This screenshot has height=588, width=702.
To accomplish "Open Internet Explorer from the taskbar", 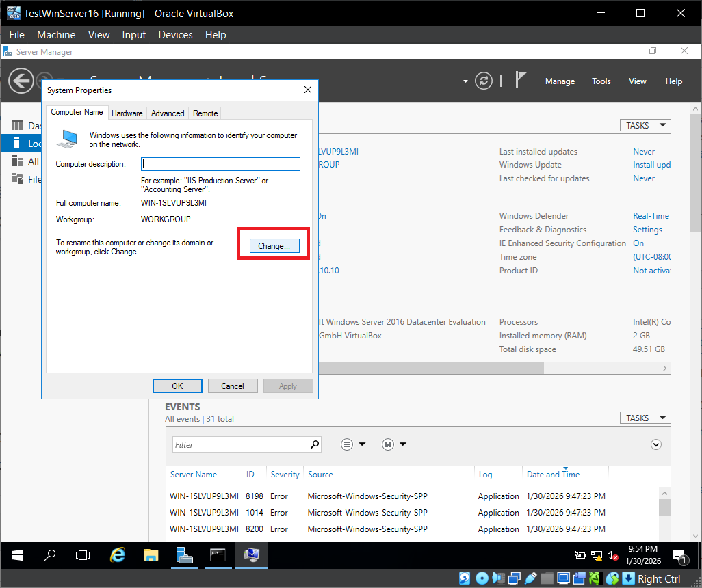I will [118, 555].
